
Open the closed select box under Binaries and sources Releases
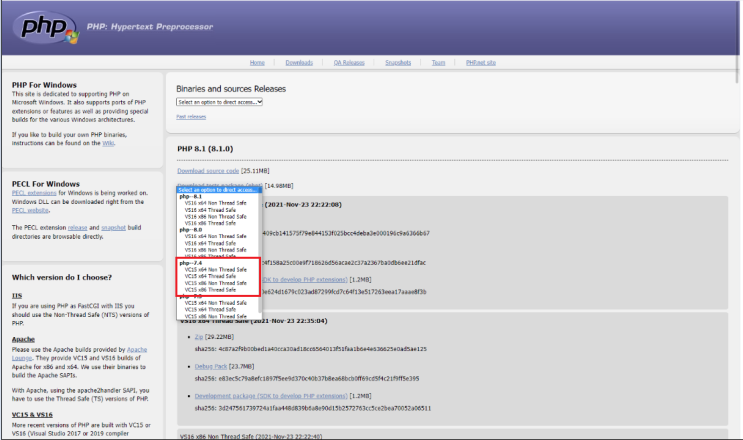219,102
